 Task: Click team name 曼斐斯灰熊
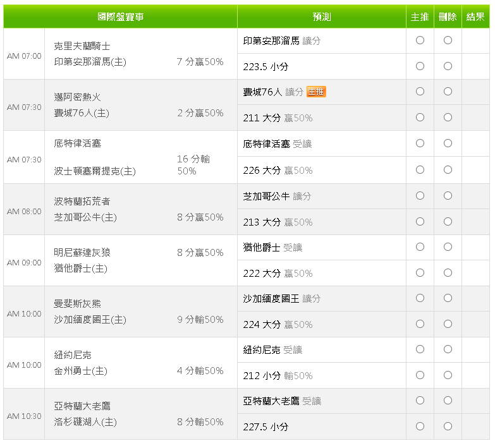(x=77, y=303)
